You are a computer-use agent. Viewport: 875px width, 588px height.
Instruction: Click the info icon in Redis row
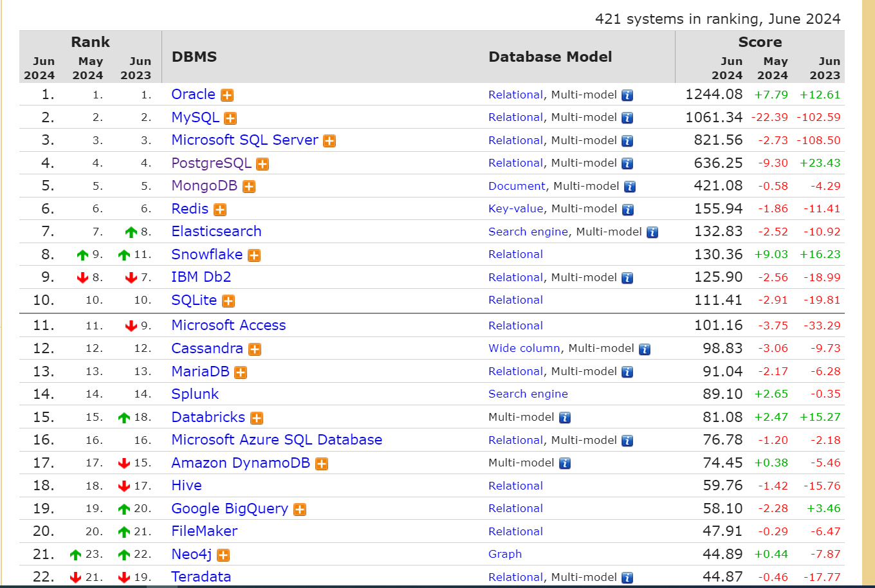tap(628, 209)
